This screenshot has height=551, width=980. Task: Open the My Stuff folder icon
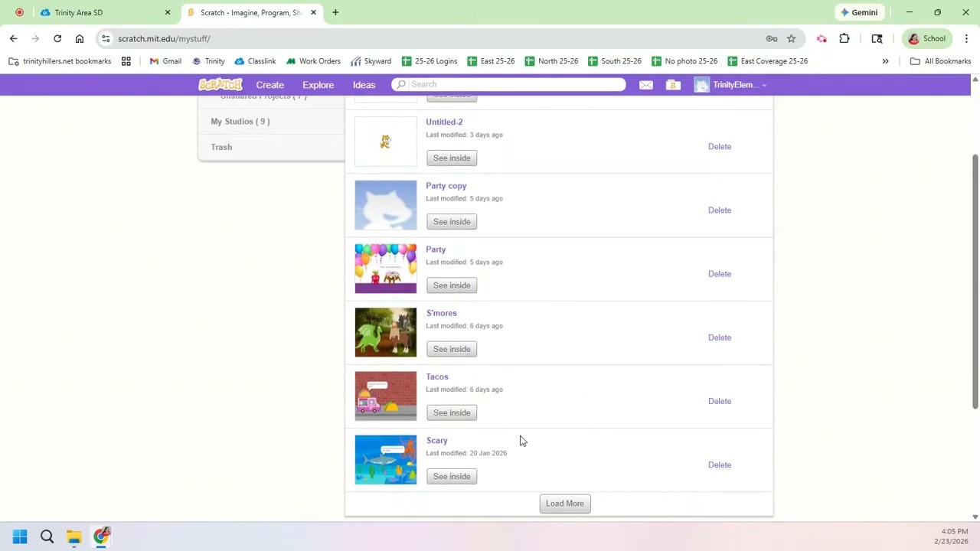click(x=673, y=85)
